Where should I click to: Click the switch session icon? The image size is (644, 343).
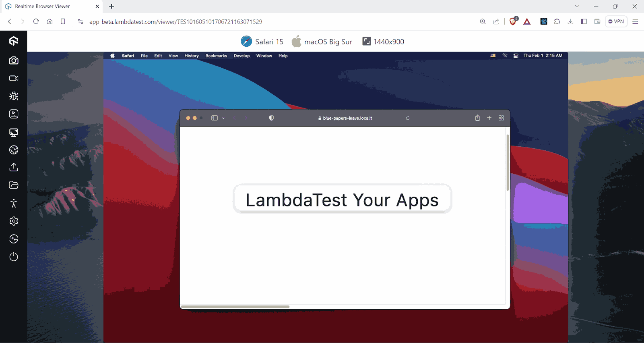14,239
